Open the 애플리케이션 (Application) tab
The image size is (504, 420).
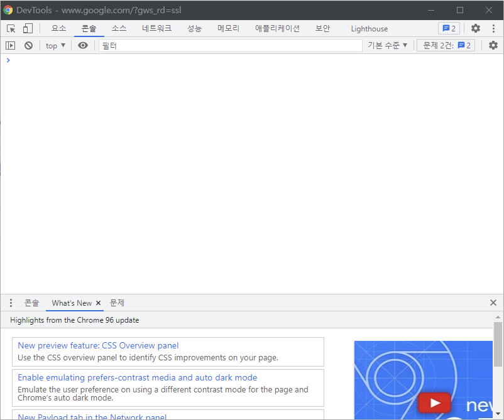[277, 29]
